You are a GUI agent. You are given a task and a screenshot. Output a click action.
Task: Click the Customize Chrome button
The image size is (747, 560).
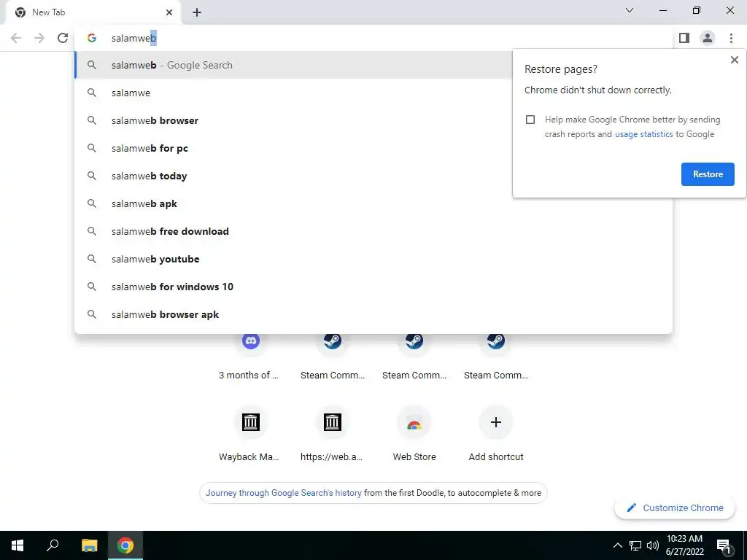[x=675, y=507]
